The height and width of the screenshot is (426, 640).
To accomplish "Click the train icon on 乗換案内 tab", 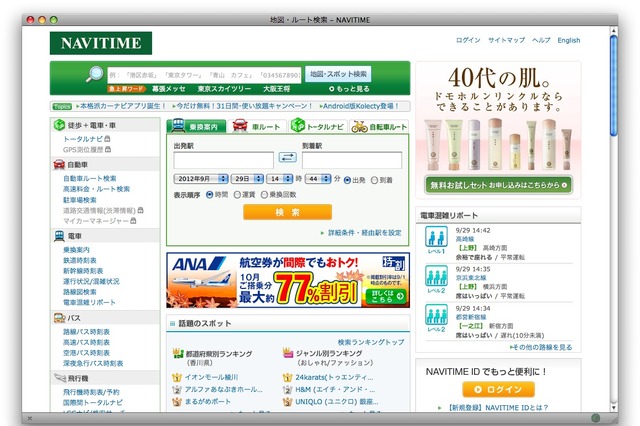I will [x=178, y=125].
